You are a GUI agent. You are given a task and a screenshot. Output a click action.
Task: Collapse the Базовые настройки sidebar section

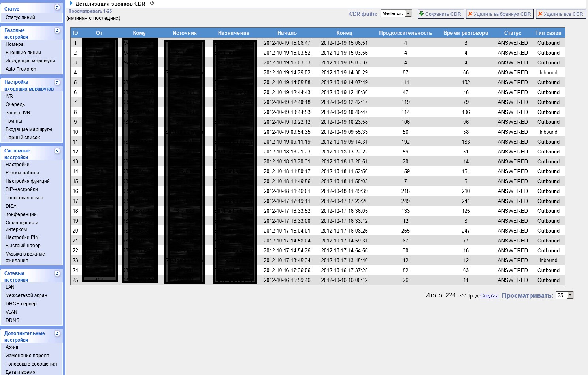pyautogui.click(x=57, y=30)
